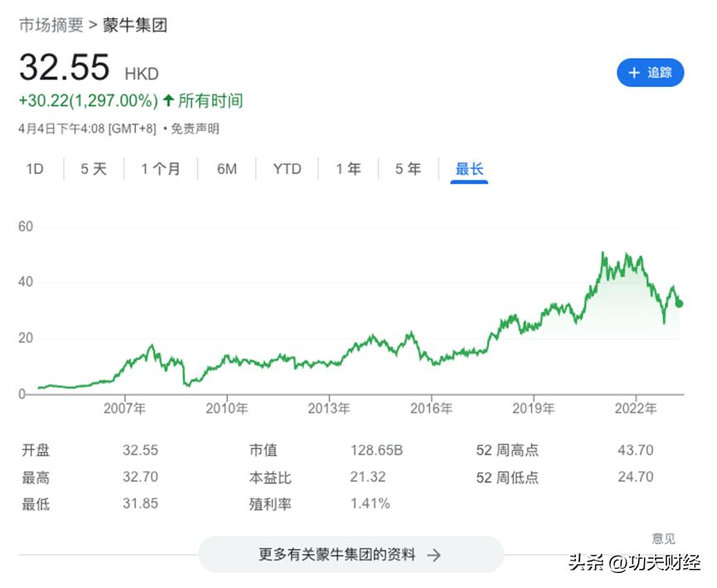Viewport: 717px width, 588px height.
Task: Click the 追踪 button to track stock
Action: coord(651,74)
